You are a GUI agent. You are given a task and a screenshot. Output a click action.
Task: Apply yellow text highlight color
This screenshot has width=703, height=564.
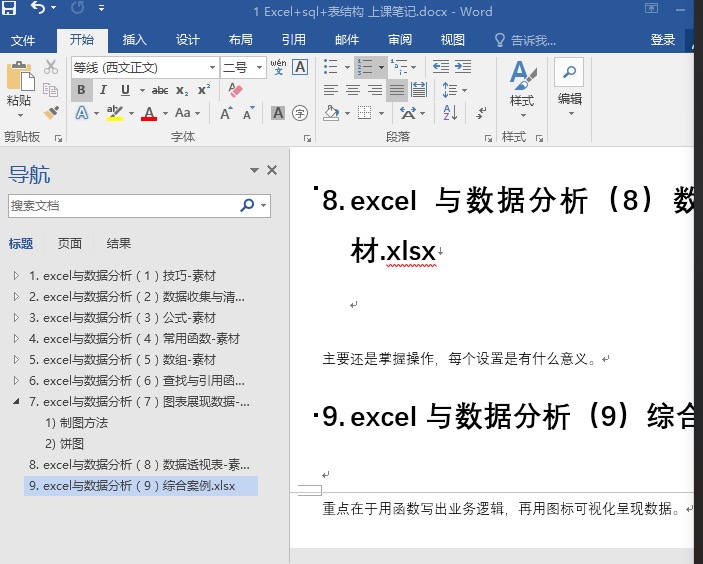coord(115,113)
